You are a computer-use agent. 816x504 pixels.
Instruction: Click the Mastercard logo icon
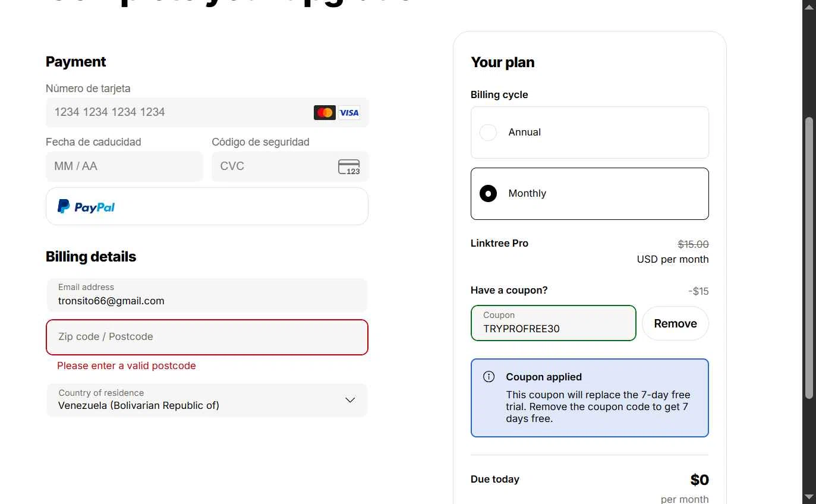coord(324,112)
